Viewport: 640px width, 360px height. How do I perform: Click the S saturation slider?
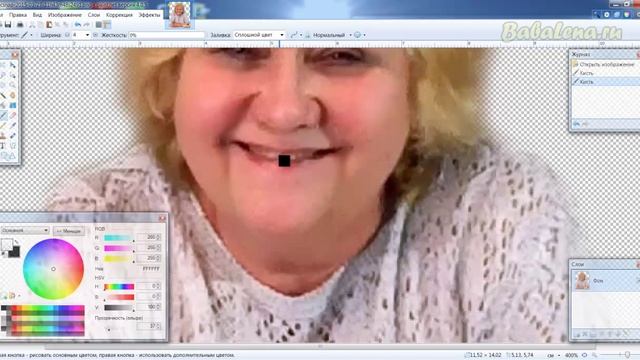[x=119, y=297]
